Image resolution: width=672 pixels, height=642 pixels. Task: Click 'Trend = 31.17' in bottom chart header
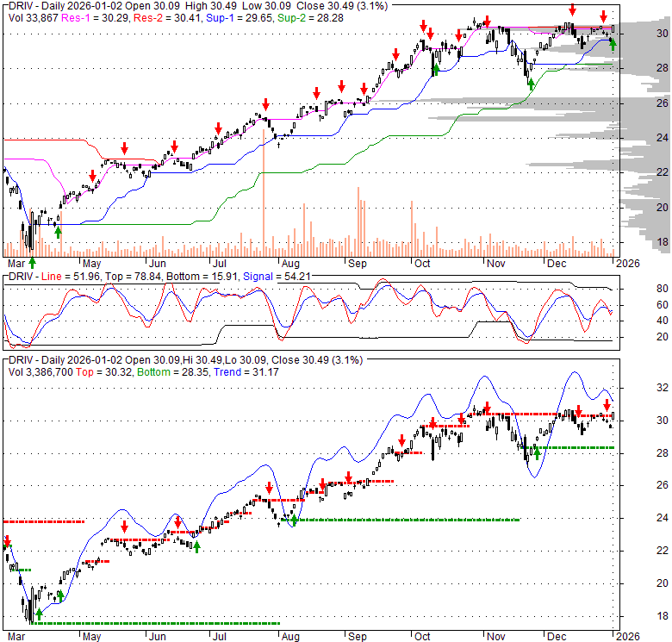click(246, 372)
